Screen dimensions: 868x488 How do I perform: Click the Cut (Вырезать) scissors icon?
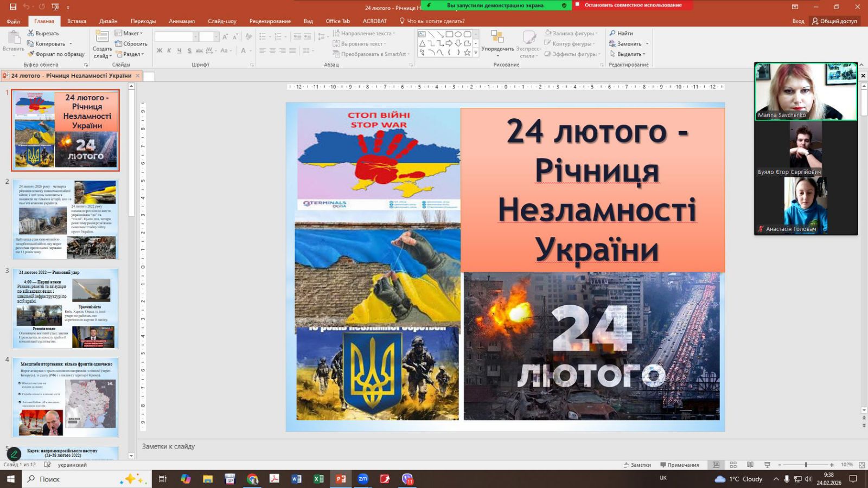(x=31, y=34)
